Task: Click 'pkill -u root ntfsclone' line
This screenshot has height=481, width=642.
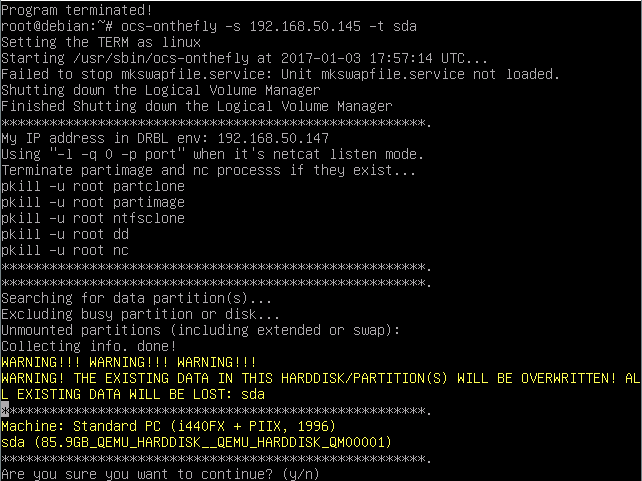Action: 93,218
